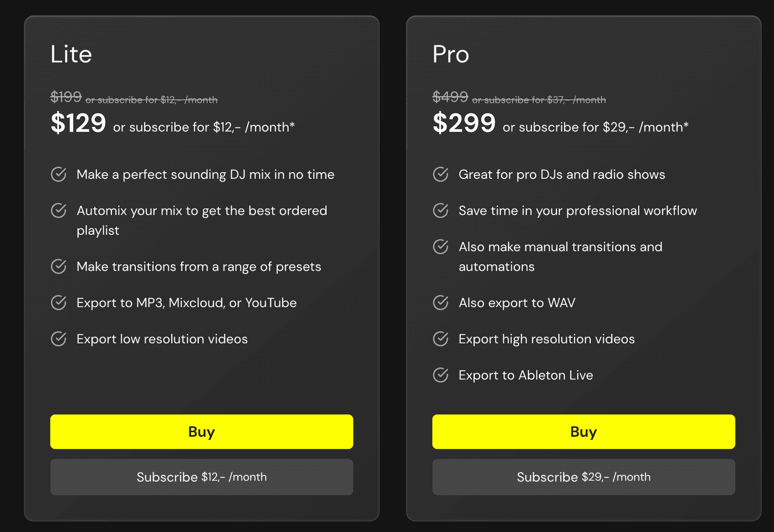The image size is (774, 532).
Task: Subscribe to Pro for $29 per month
Action: coord(583,477)
